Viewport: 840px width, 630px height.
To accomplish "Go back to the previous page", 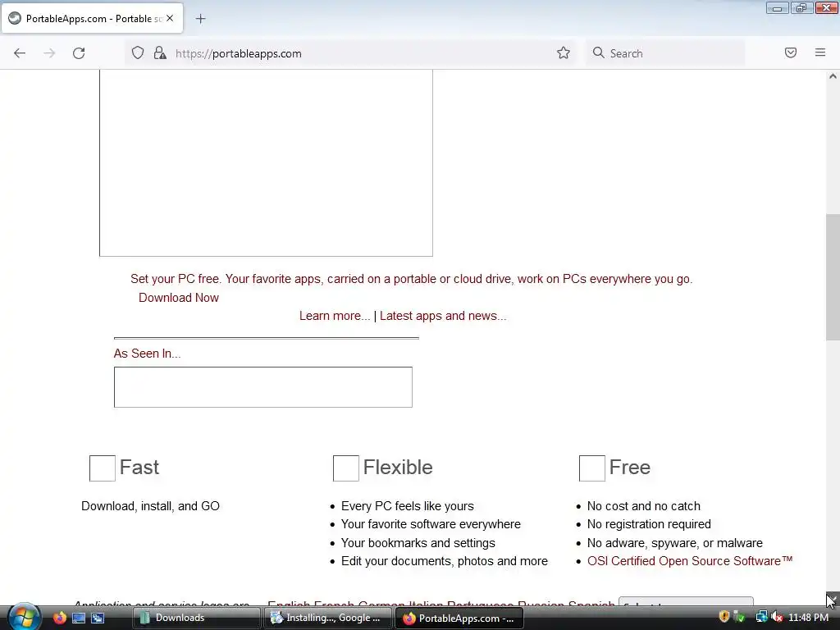I will click(x=20, y=53).
